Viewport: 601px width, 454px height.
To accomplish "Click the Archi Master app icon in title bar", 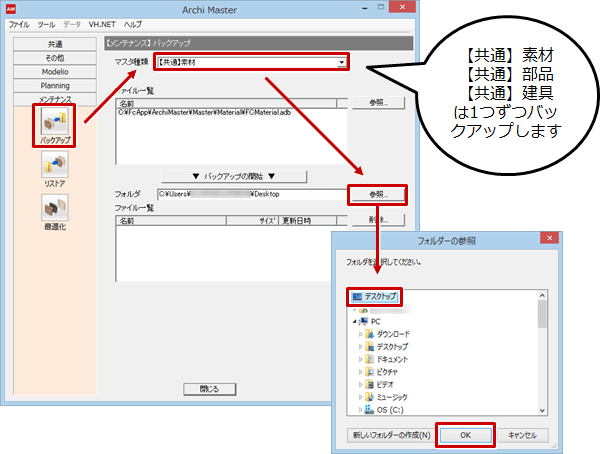I will tap(10, 8).
